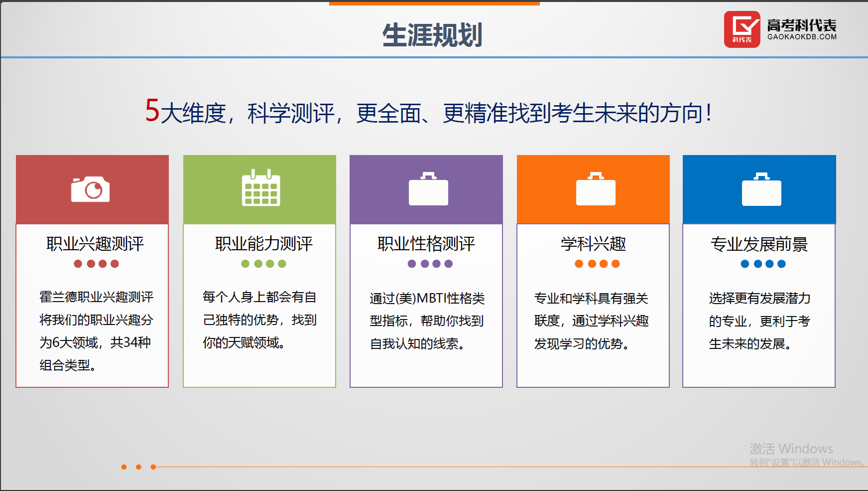Click the red 高考科代表 logo icon
The width and height of the screenshot is (868, 491).
tap(742, 29)
